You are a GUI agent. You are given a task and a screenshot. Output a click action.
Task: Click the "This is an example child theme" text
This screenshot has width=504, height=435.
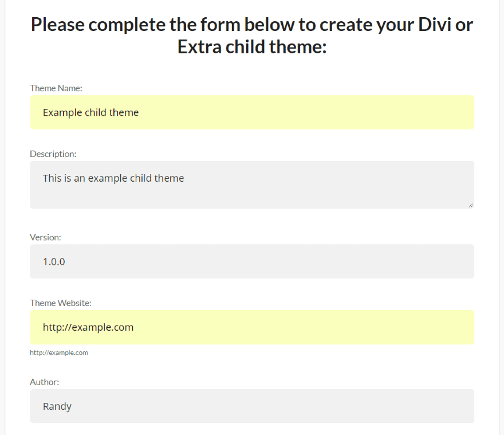coord(113,178)
